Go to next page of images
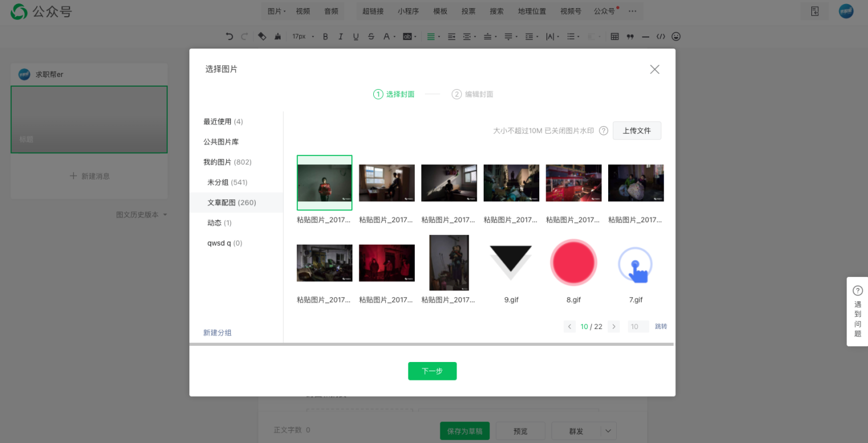Image resolution: width=868 pixels, height=443 pixels. pyautogui.click(x=614, y=327)
